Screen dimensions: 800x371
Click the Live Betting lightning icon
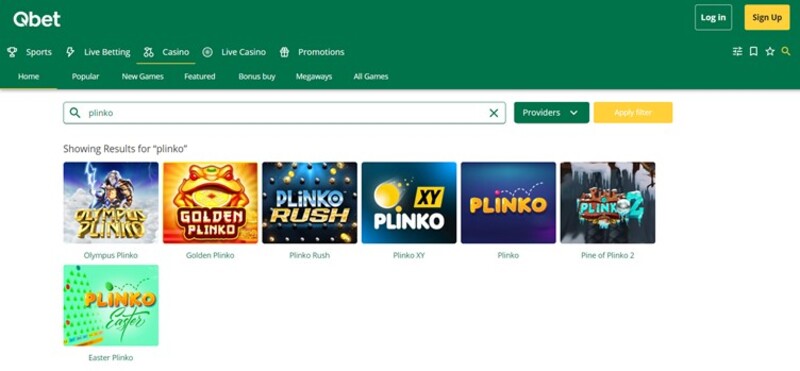point(70,52)
